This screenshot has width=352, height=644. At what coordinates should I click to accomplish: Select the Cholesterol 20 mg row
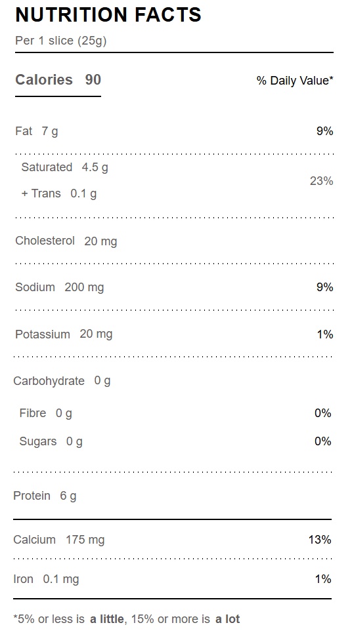pos(174,241)
